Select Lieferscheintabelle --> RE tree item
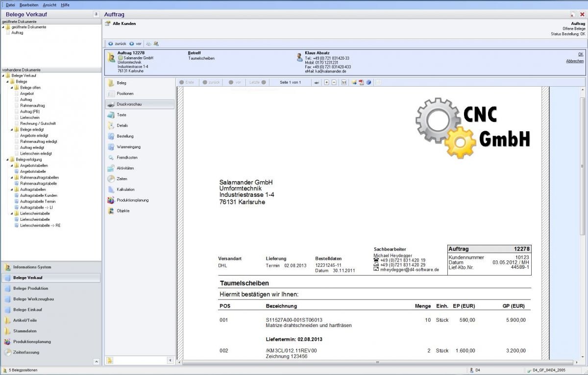This screenshot has width=588, height=375. 40,225
